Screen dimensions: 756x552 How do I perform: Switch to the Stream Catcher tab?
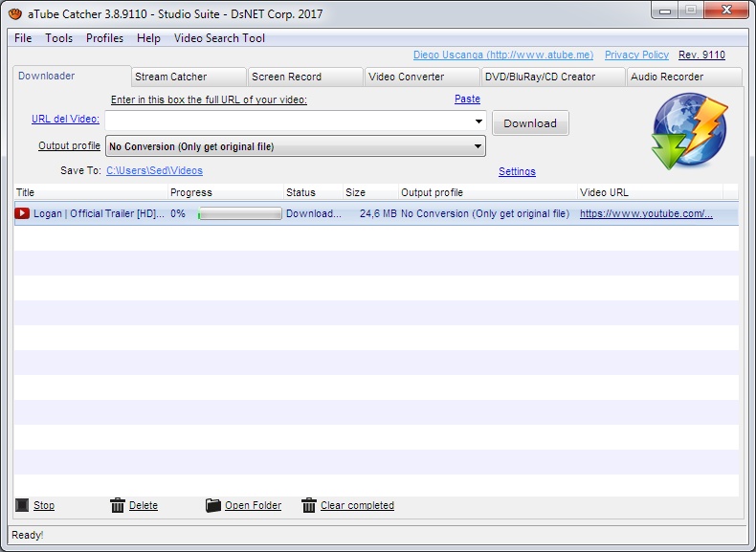pos(189,77)
